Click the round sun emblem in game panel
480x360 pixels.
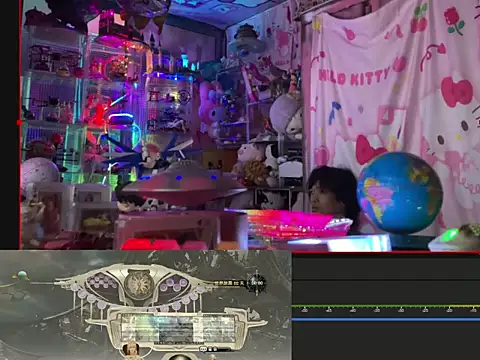[x=139, y=284]
